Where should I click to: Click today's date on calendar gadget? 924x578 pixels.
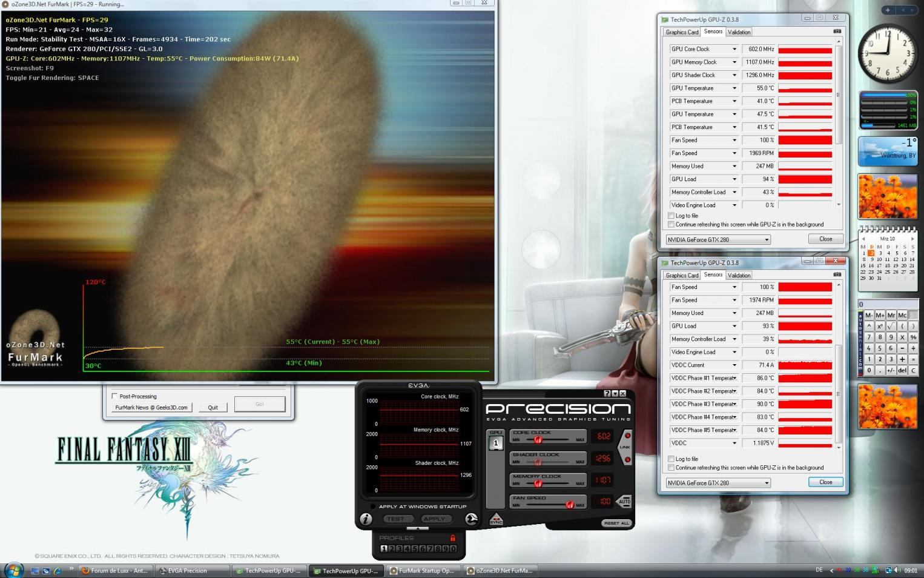tap(871, 253)
